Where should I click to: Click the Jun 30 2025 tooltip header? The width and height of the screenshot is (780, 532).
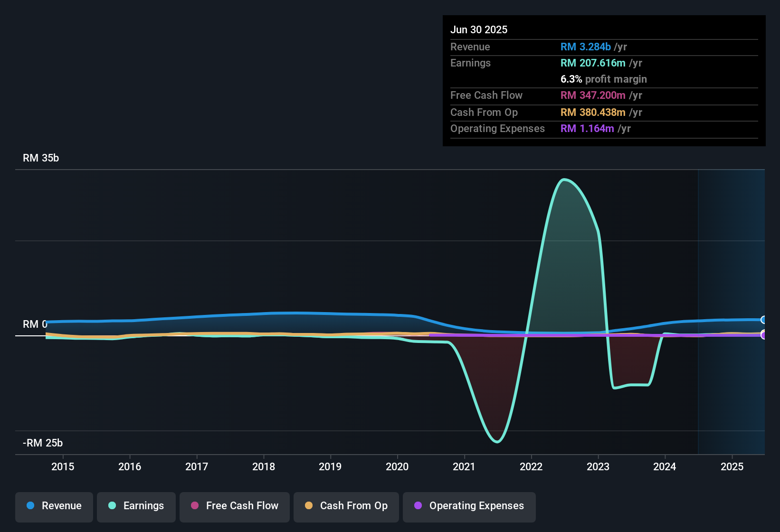coord(479,30)
